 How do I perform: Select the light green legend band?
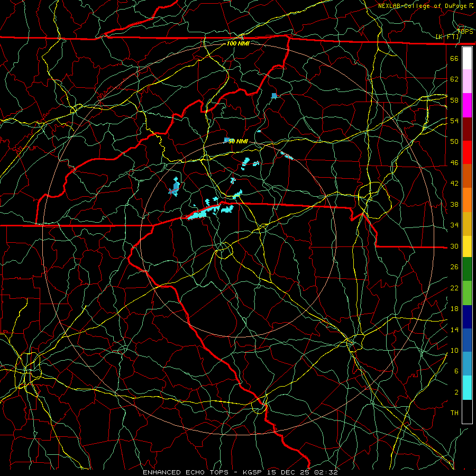467,292
